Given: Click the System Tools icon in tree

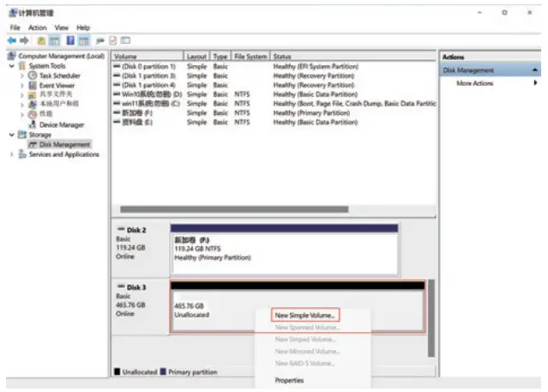Looking at the screenshot, I should pos(22,66).
